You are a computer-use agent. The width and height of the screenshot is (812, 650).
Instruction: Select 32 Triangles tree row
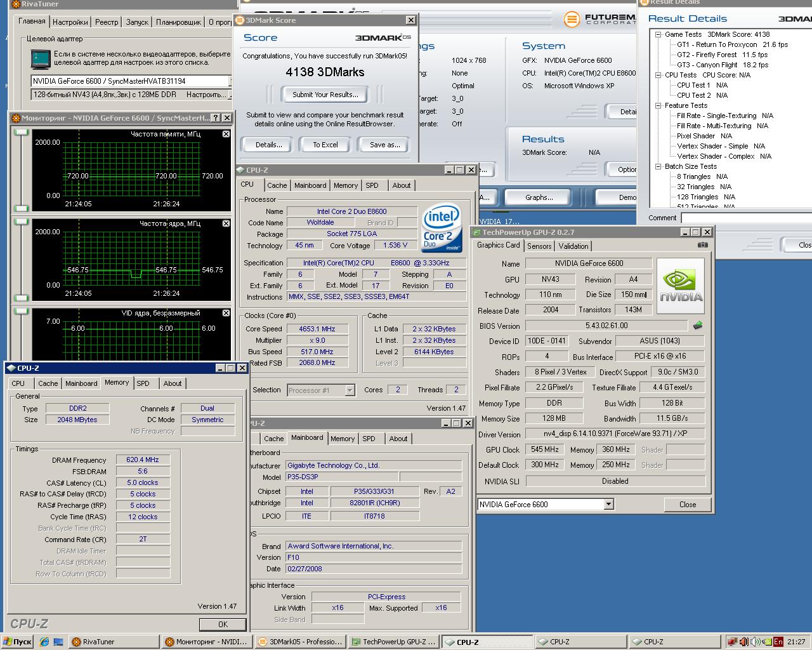point(704,187)
